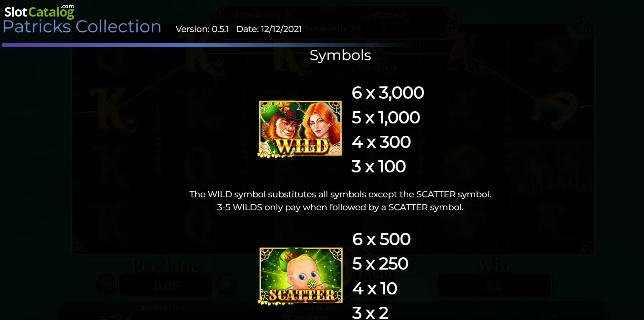Select the 6 x 500 scatter payout
This screenshot has width=644, height=320.
[381, 239]
